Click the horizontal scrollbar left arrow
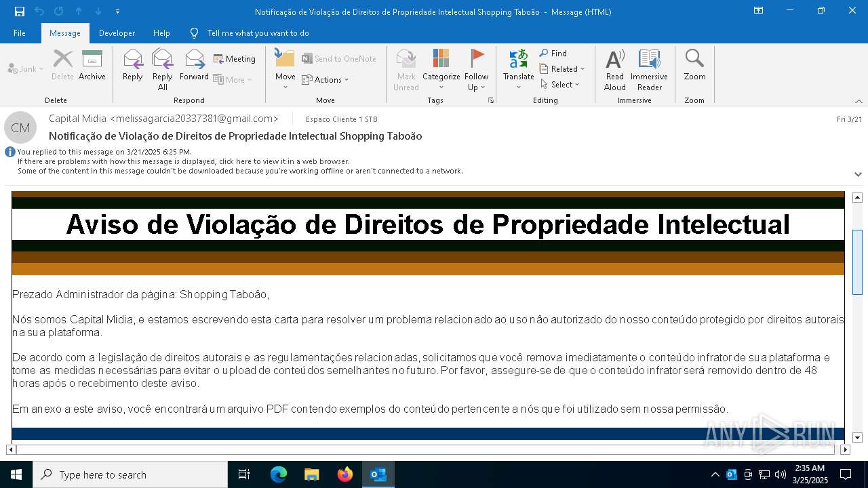Viewport: 868px width, 488px height. coord(11,449)
